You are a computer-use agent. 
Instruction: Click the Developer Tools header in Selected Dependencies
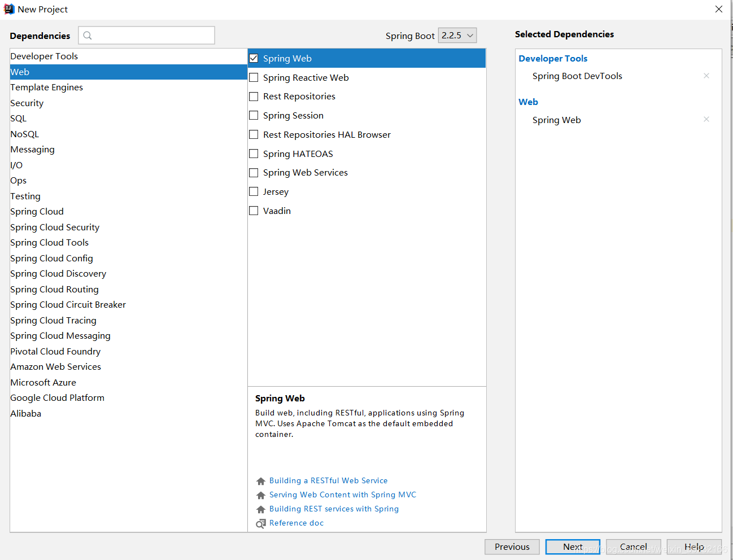(x=553, y=59)
